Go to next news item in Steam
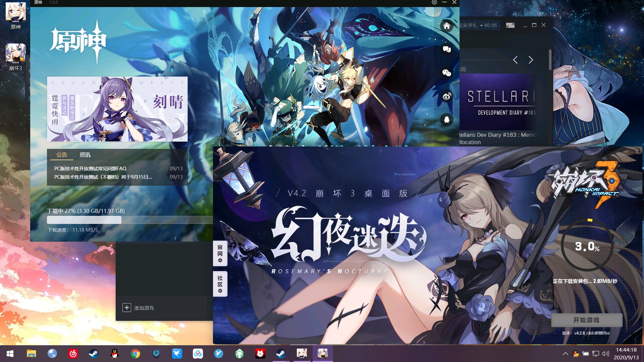Image resolution: width=644 pixels, height=362 pixels. (x=531, y=60)
